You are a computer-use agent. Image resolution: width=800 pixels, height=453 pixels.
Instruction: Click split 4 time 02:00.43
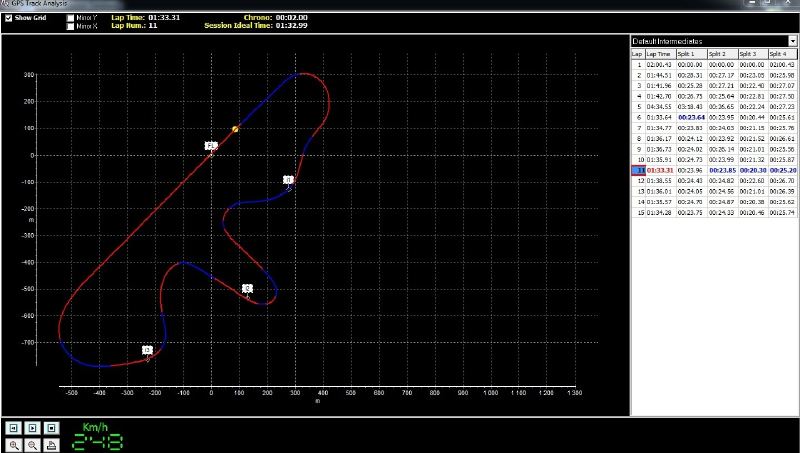[x=783, y=65]
